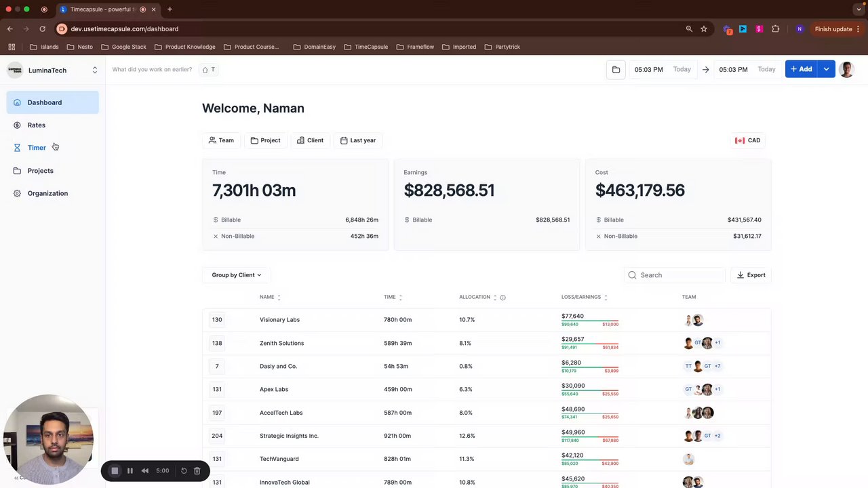Pause the screen recording
The width and height of the screenshot is (868, 488).
point(130,470)
